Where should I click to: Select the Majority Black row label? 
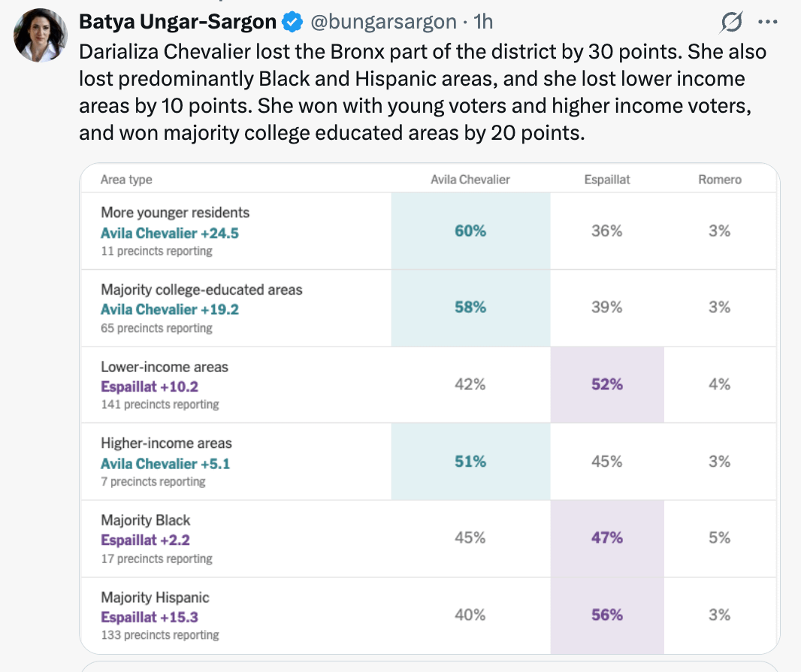pos(146,520)
